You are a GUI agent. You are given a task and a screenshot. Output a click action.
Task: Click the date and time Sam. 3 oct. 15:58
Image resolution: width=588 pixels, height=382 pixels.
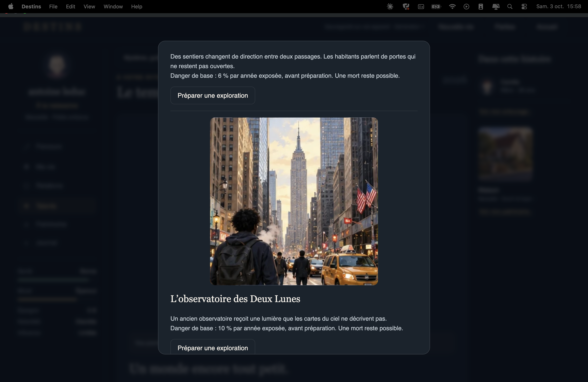(559, 7)
